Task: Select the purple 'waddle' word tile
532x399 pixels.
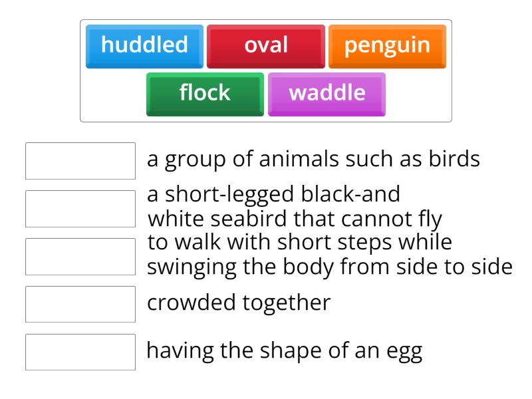Action: [x=327, y=93]
